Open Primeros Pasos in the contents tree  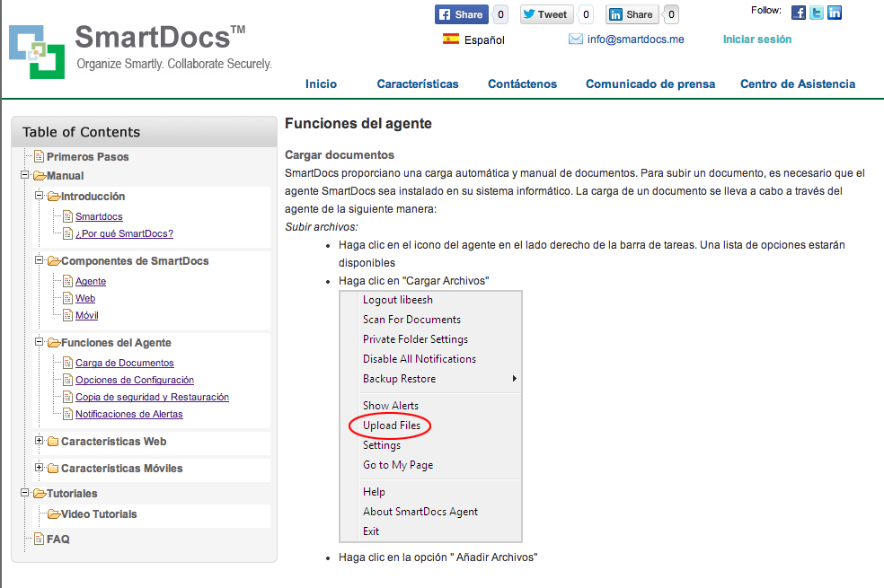coord(87,156)
